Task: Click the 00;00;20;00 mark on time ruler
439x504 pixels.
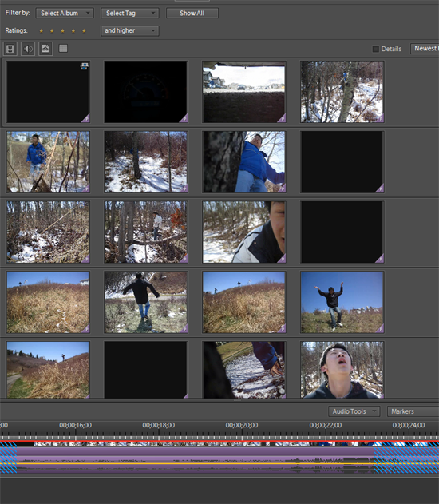Action: (242, 426)
